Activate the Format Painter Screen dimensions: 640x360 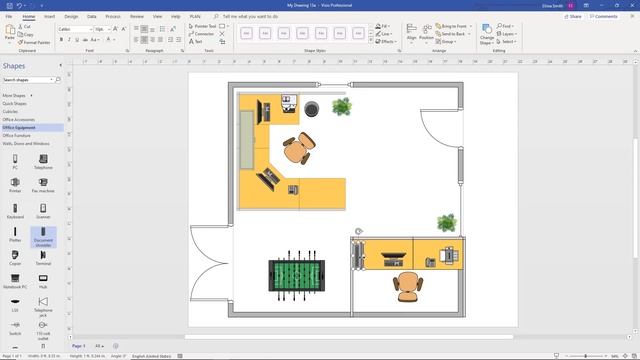point(34,42)
